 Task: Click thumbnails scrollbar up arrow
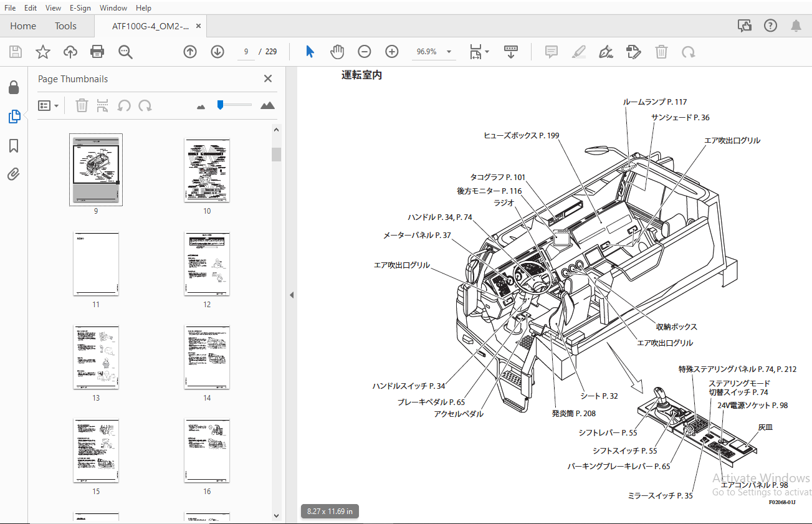[277, 130]
